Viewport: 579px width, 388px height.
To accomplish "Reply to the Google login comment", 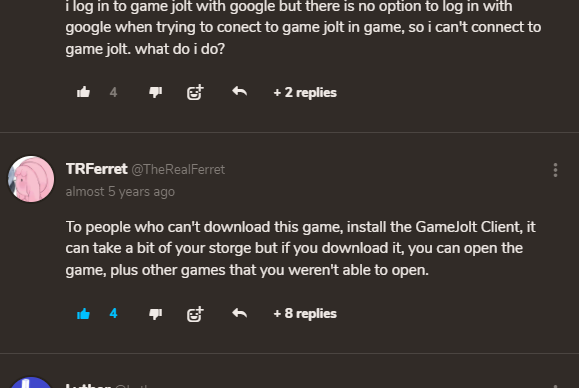I will [240, 91].
